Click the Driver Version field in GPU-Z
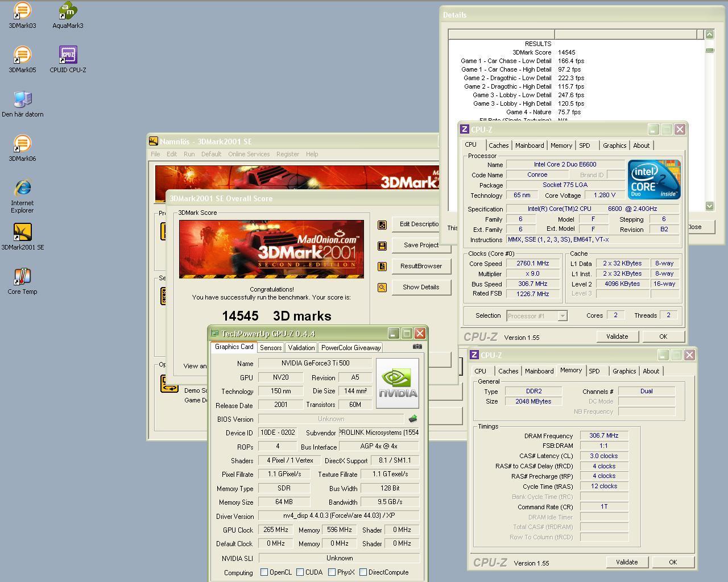728x582 pixels. point(339,516)
